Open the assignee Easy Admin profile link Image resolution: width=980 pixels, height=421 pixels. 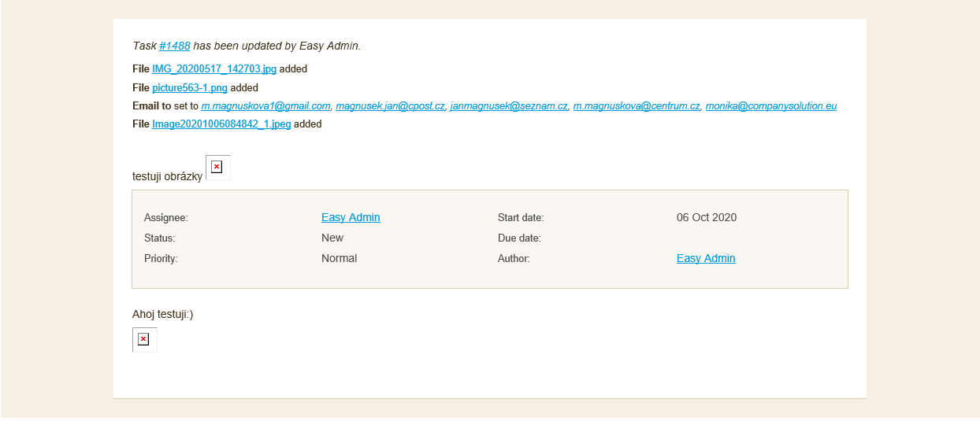tap(351, 218)
